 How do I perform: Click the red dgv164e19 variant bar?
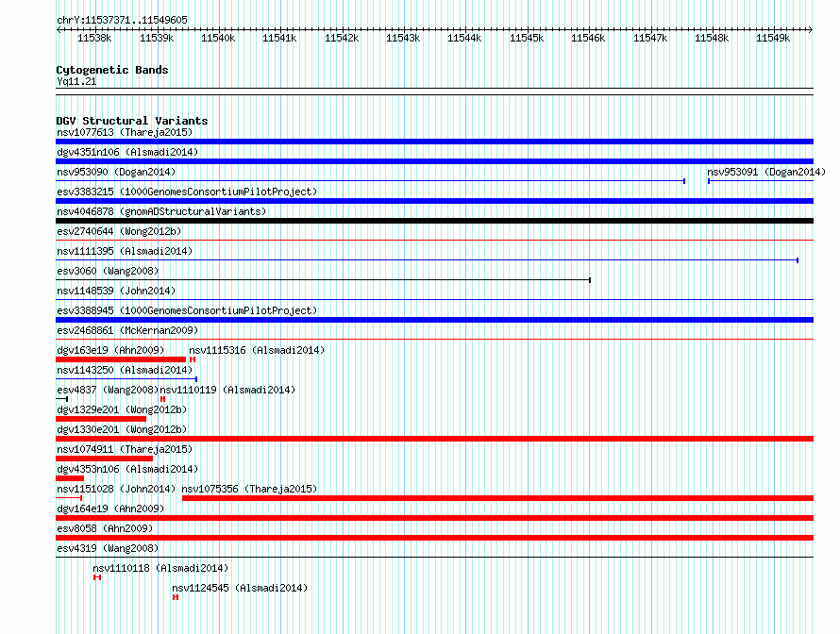tap(434, 518)
